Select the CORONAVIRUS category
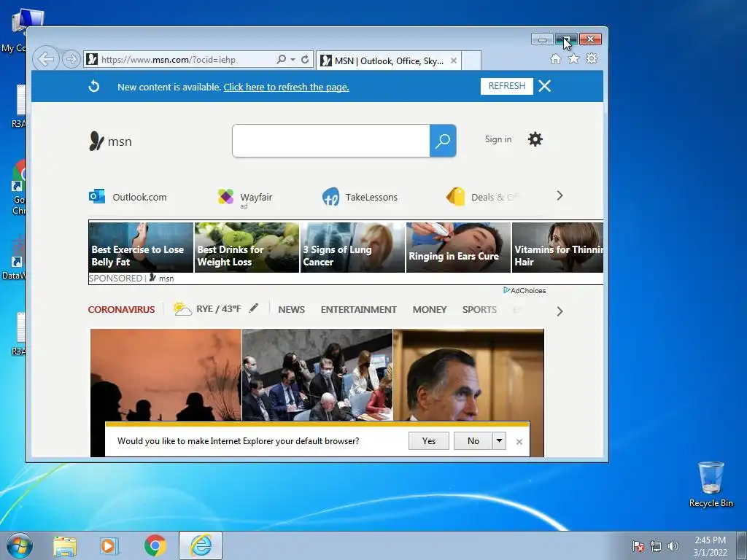 [122, 309]
